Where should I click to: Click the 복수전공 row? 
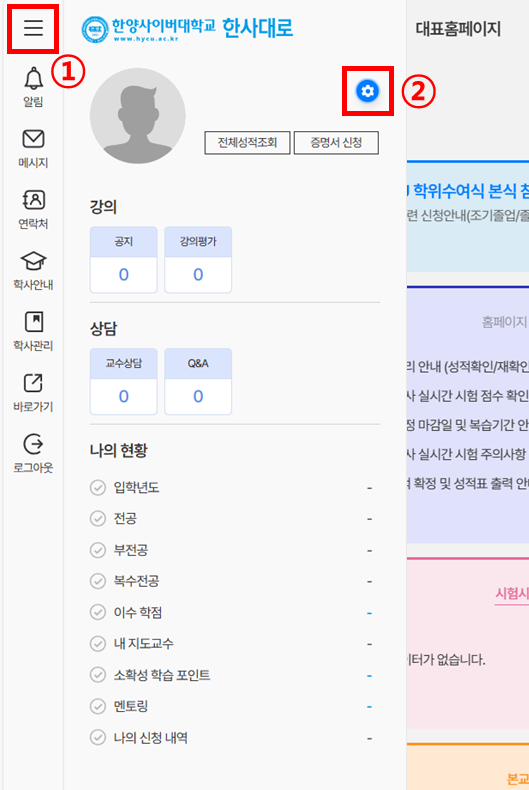point(231,581)
